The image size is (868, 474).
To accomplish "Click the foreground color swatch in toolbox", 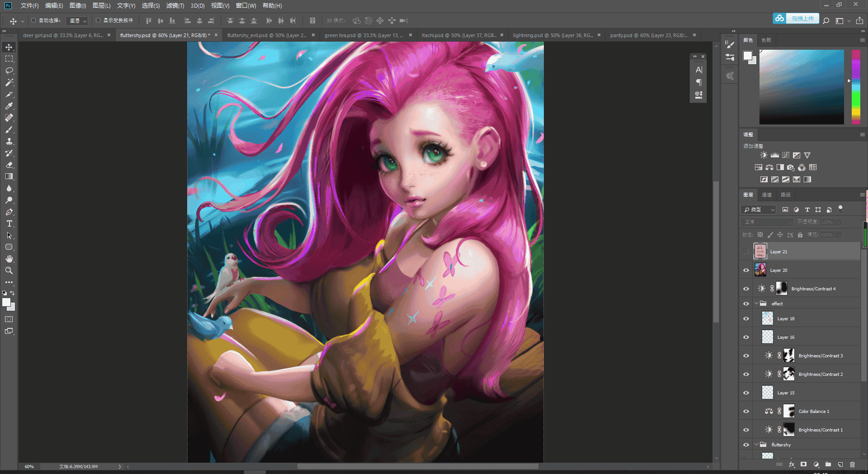I will pyautogui.click(x=6, y=303).
